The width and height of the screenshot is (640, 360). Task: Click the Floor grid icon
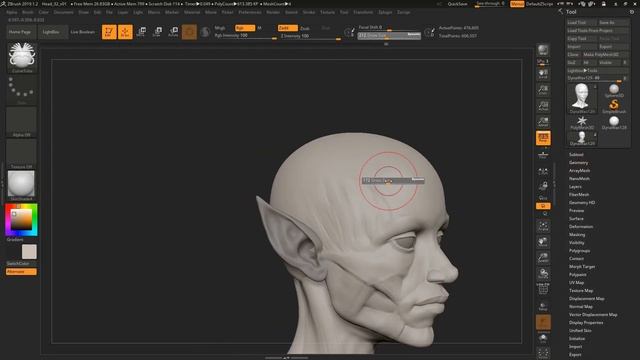(543, 154)
